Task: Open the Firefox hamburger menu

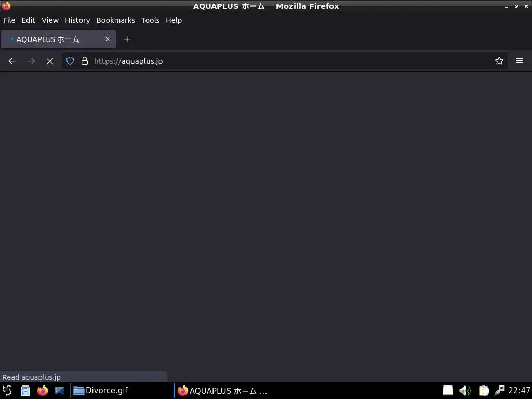Action: [520, 61]
